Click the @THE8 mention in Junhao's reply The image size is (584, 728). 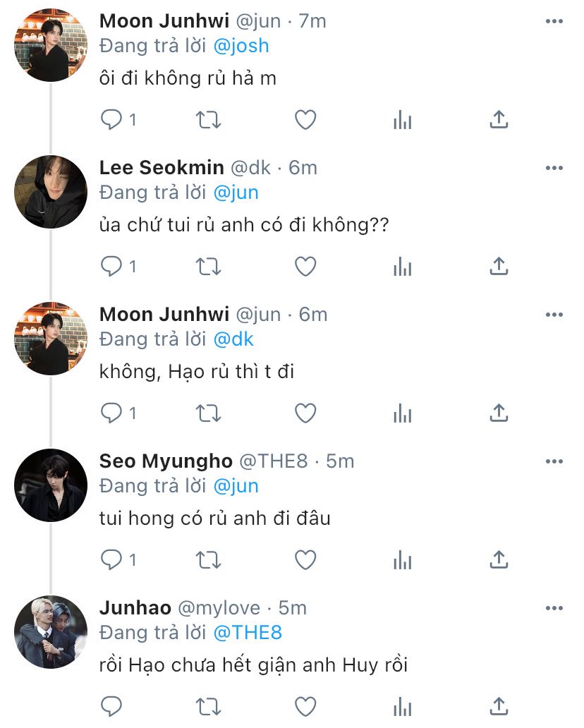247,633
